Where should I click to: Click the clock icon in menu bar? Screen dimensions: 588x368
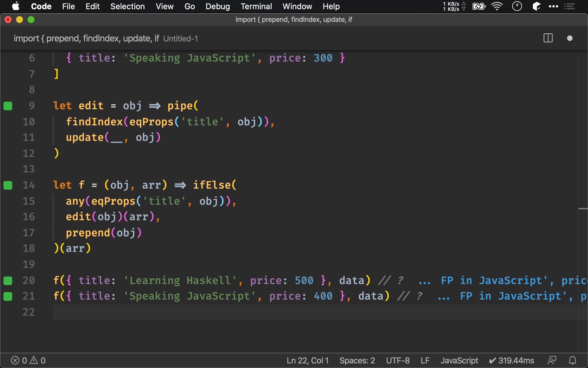(517, 6)
